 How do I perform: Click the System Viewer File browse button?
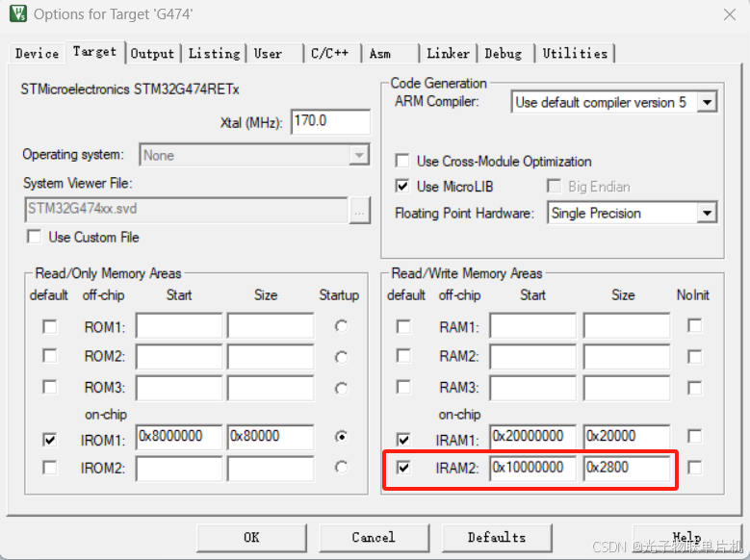(360, 210)
